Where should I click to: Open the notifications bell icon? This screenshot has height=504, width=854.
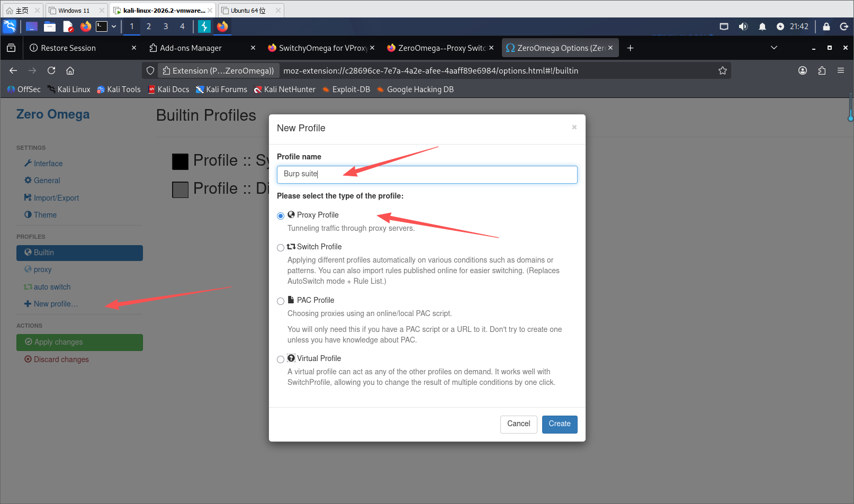click(762, 26)
